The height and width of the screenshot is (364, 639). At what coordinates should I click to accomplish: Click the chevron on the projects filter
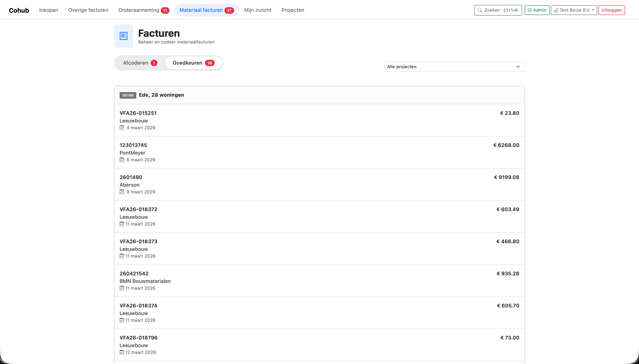(x=518, y=67)
